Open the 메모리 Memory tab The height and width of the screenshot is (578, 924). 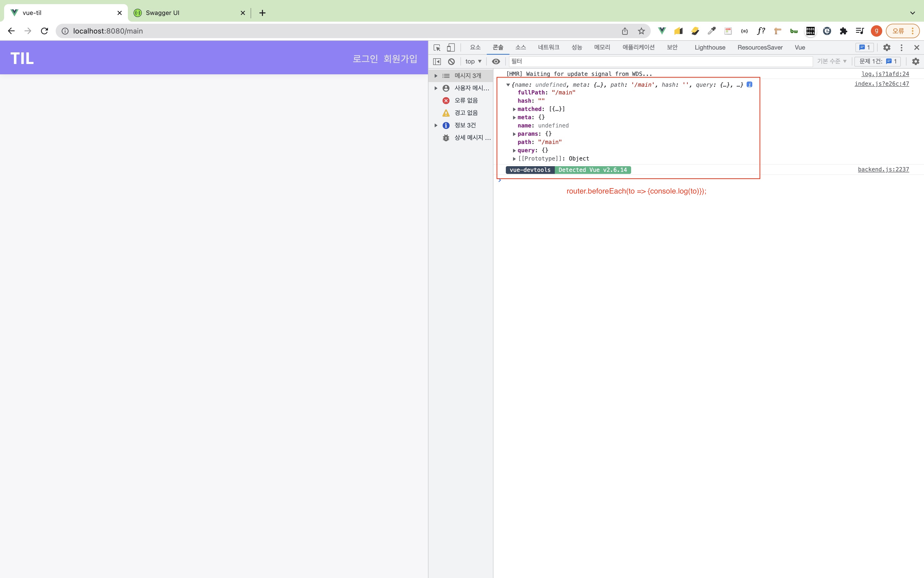pyautogui.click(x=602, y=47)
